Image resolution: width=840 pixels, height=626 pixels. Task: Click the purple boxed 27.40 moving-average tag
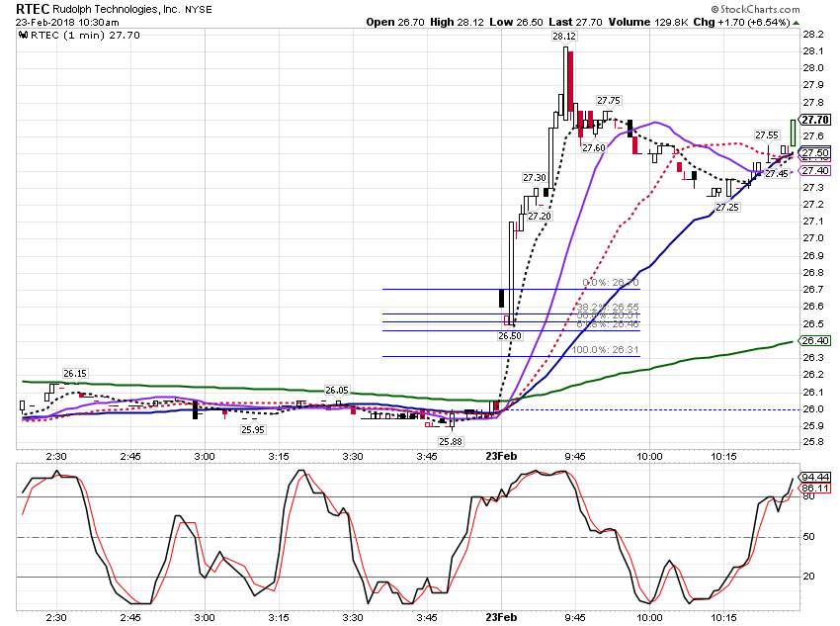[x=815, y=170]
